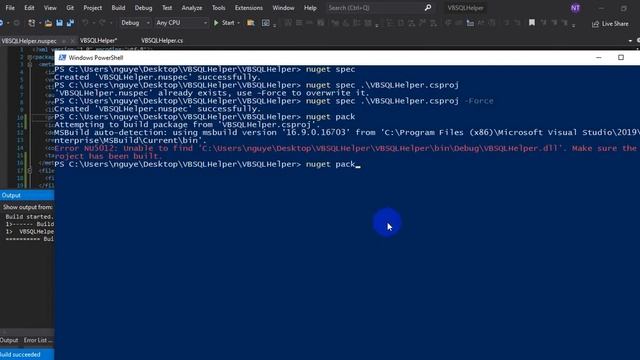Open the File menu
This screenshot has width=640, height=360.
coord(10,8)
